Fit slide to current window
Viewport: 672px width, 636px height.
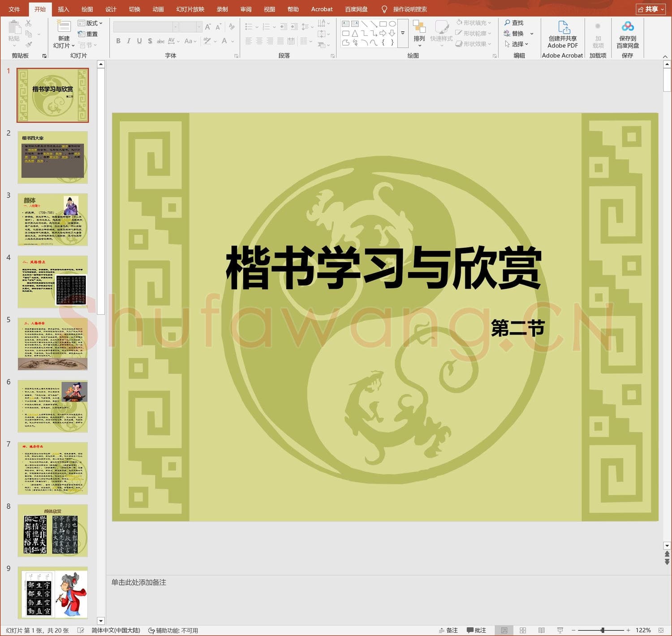[661, 630]
